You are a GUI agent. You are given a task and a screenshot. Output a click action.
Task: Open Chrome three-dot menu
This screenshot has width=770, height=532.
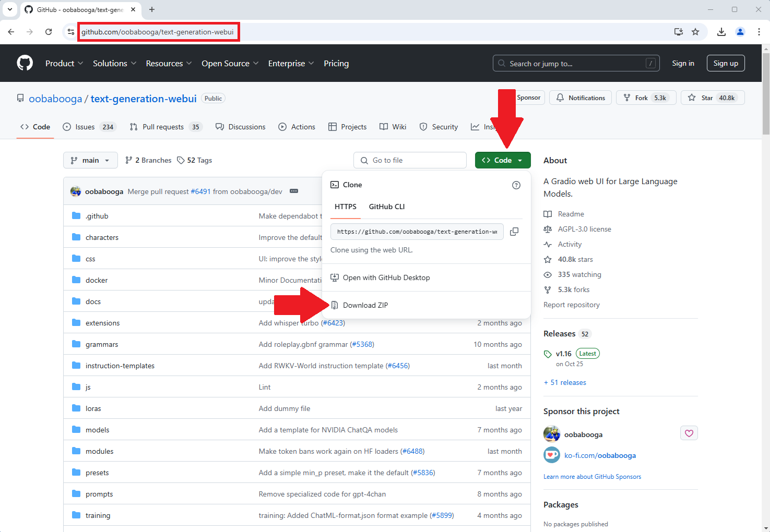coord(759,32)
